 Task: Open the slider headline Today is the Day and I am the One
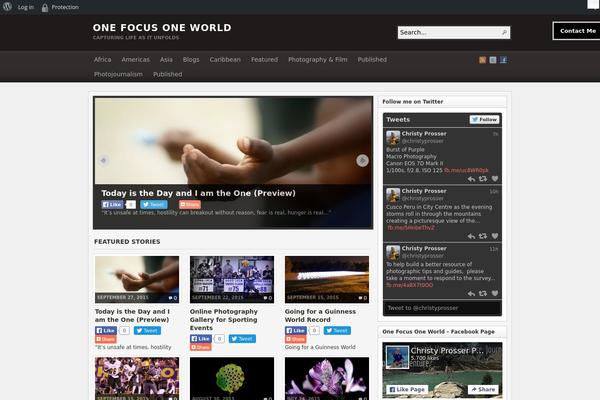[198, 193]
